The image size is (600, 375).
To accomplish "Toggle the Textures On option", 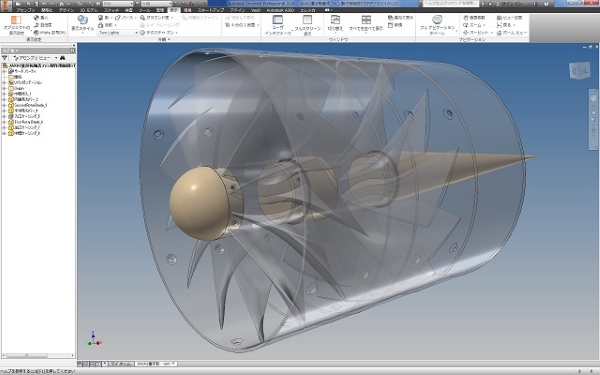I will 157,33.
